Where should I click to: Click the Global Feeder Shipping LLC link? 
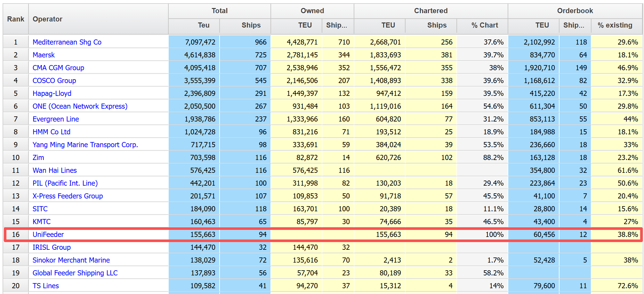pyautogui.click(x=75, y=273)
